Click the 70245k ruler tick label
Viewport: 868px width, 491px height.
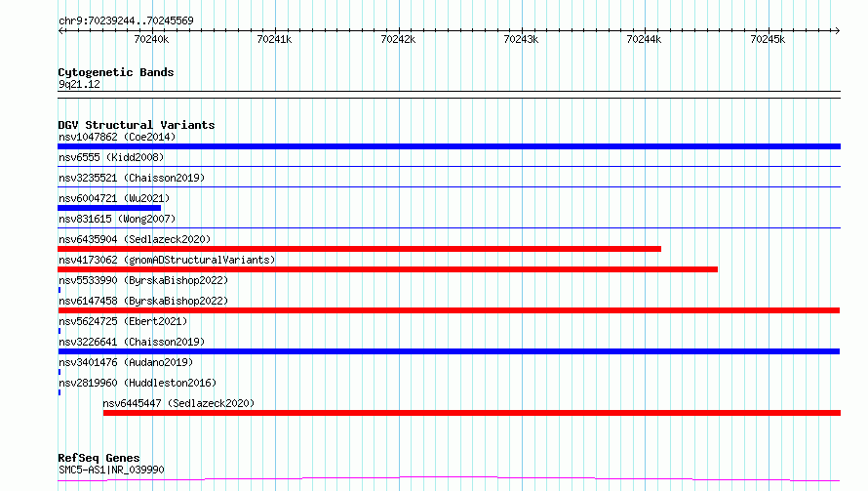point(768,39)
